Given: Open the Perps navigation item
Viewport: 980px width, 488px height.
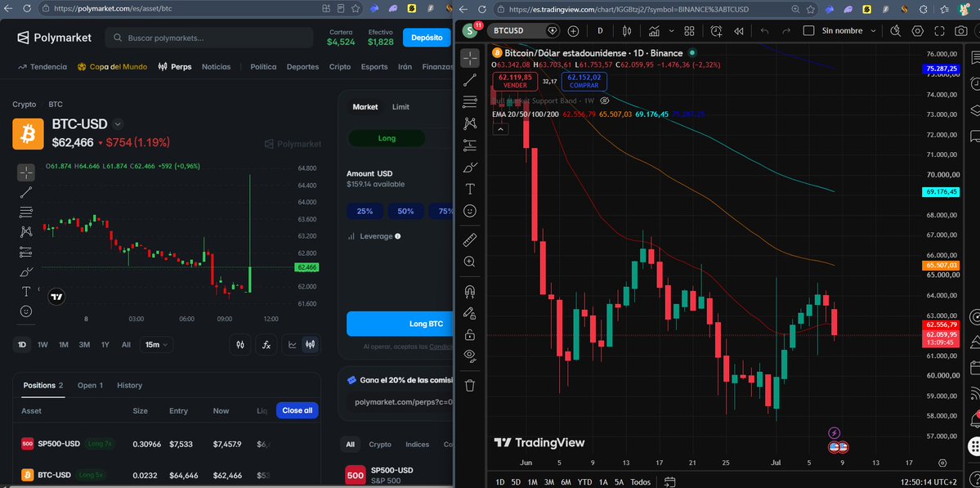Looking at the screenshot, I should pyautogui.click(x=175, y=67).
